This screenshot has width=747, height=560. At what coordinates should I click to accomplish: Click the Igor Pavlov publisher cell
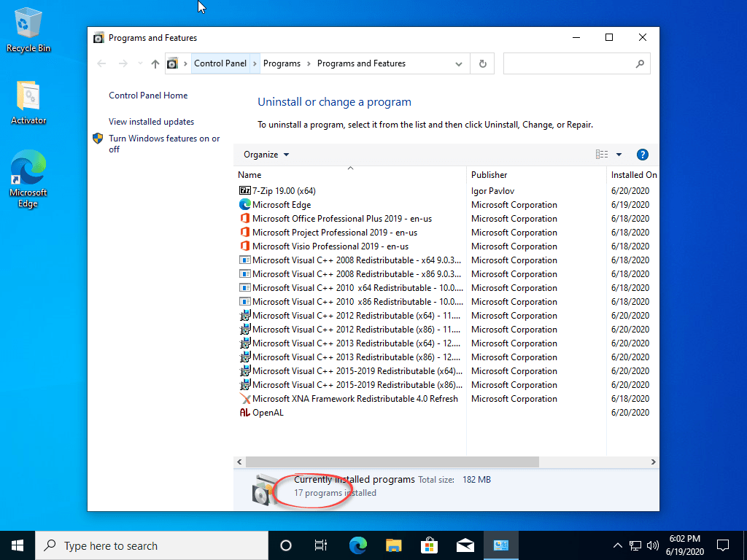coord(493,191)
